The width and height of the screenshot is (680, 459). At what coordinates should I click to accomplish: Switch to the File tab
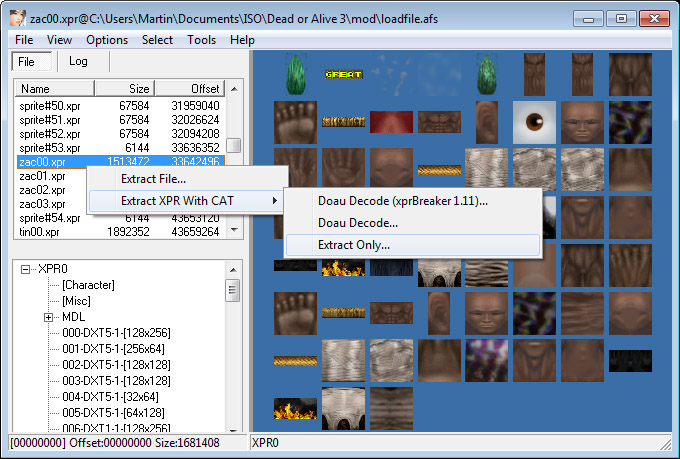tap(32, 61)
